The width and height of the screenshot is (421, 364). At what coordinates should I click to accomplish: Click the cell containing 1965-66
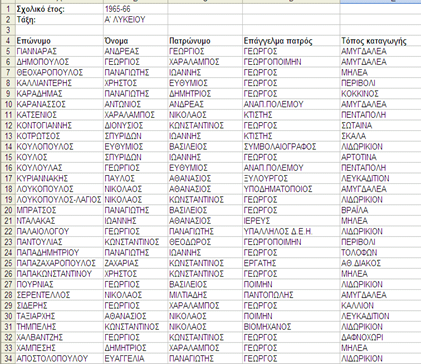point(135,9)
